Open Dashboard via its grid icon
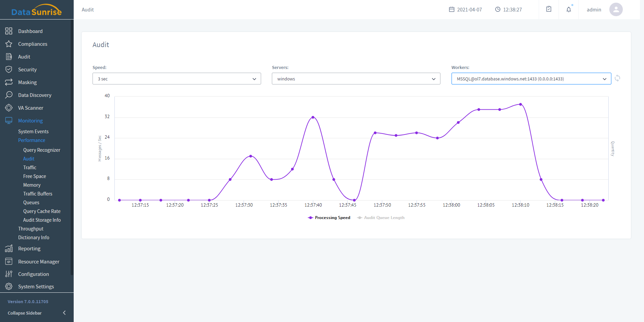Viewport: 644px width, 322px height. pyautogui.click(x=9, y=31)
